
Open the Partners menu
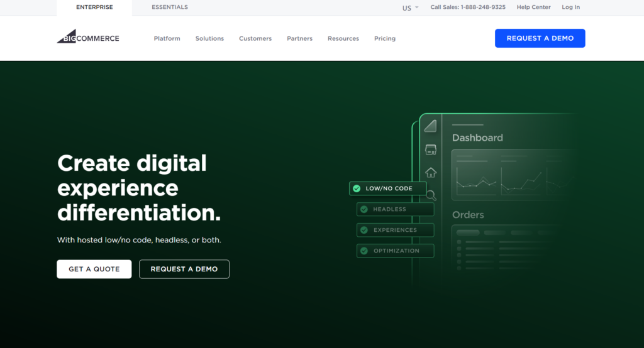click(x=299, y=38)
